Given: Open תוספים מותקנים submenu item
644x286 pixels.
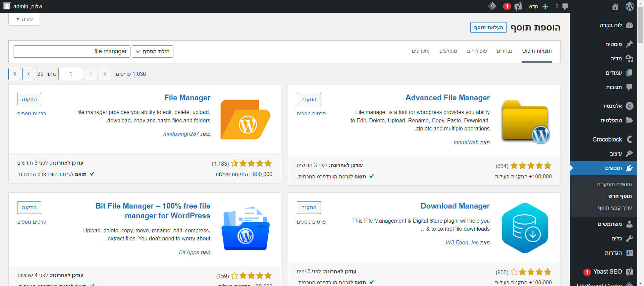Looking at the screenshot, I should 614,184.
